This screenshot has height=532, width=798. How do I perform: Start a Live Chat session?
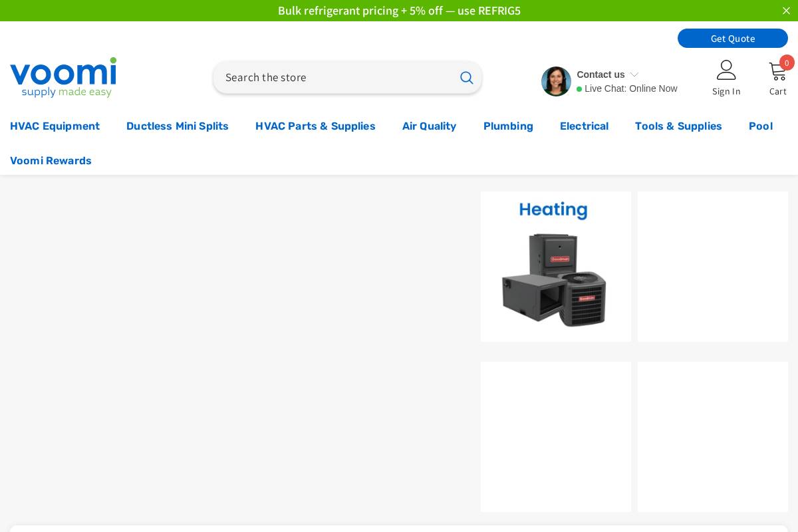click(630, 88)
